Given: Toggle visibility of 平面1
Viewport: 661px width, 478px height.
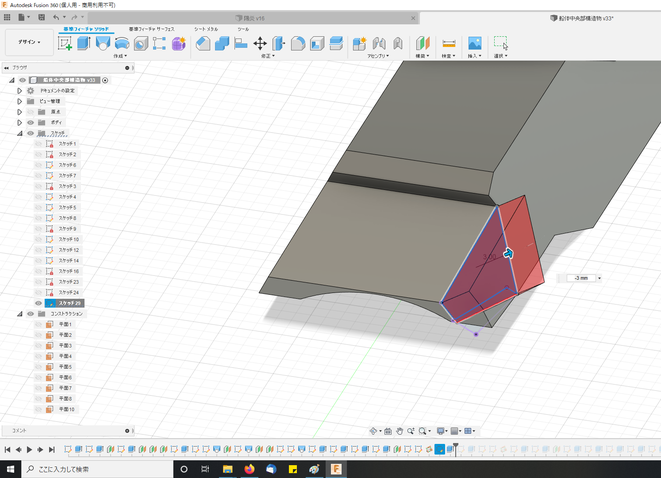Looking at the screenshot, I should pyautogui.click(x=39, y=324).
